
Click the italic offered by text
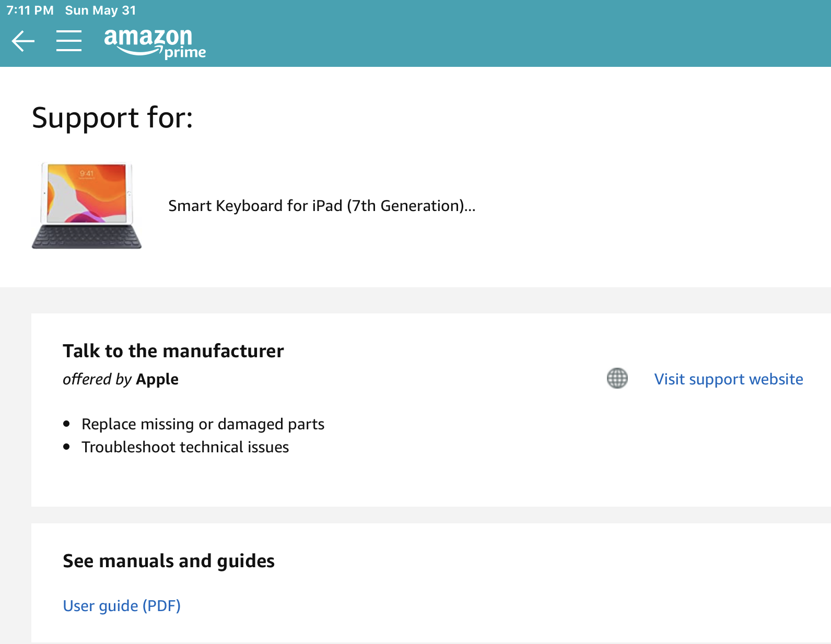[97, 379]
